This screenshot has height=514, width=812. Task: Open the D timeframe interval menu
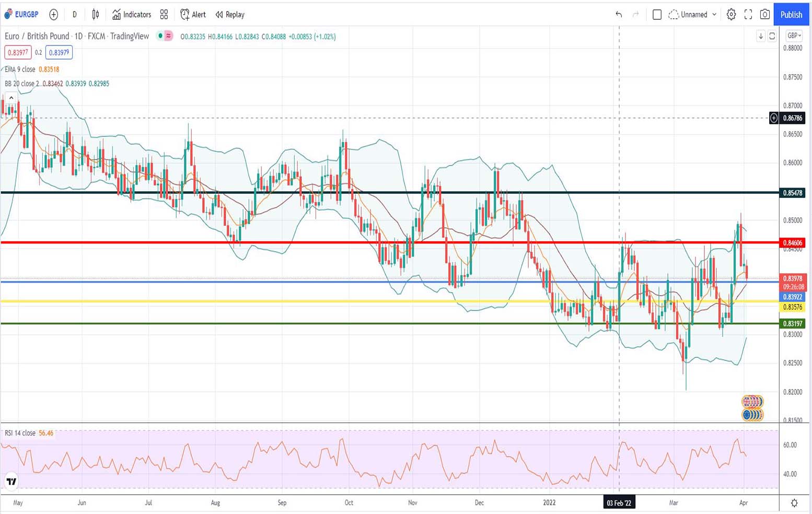tap(74, 15)
